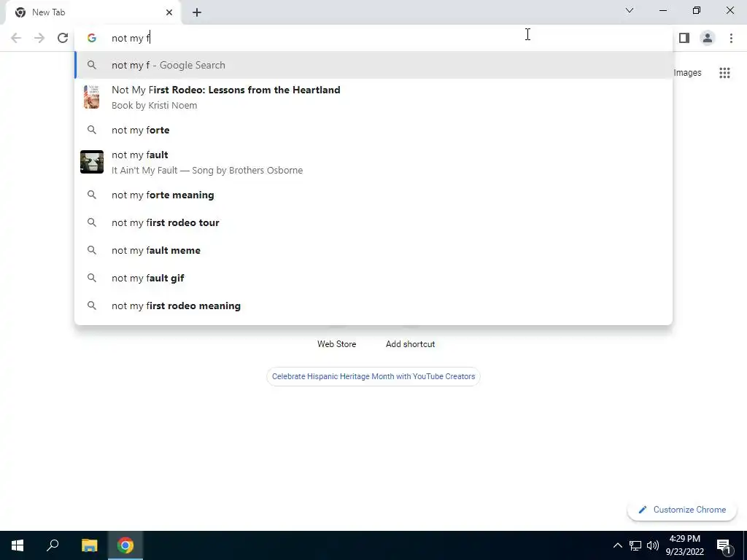Open the notification center icon
Viewport: 747px width, 560px height.
click(x=724, y=545)
